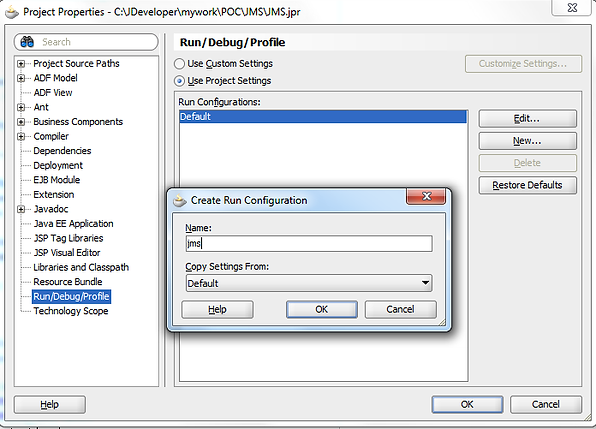Image resolution: width=596 pixels, height=429 pixels.
Task: Select the Use Project Settings radio button
Action: [x=179, y=81]
